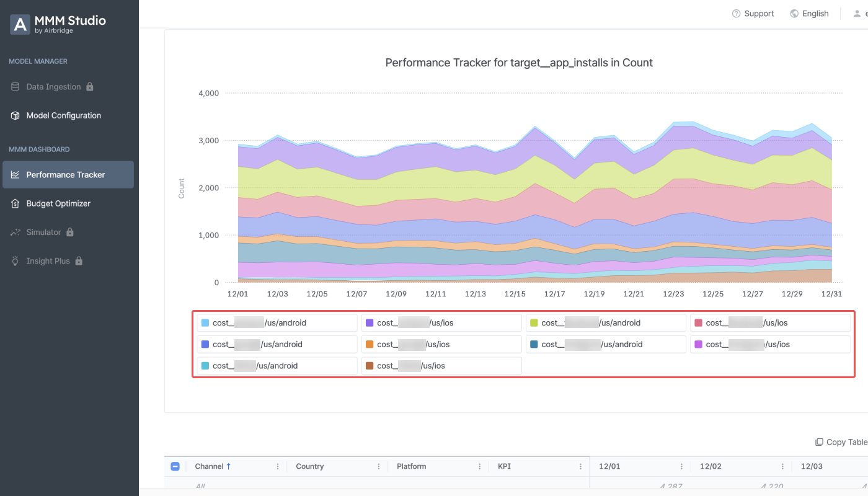Click the 12/31 x-axis label
The width and height of the screenshot is (868, 496).
coord(832,294)
